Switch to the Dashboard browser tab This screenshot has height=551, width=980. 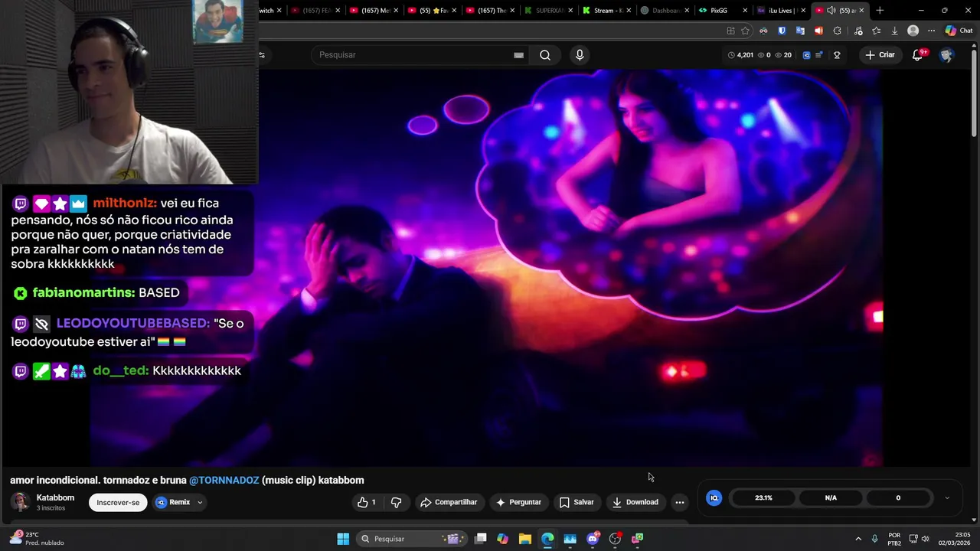664,11
